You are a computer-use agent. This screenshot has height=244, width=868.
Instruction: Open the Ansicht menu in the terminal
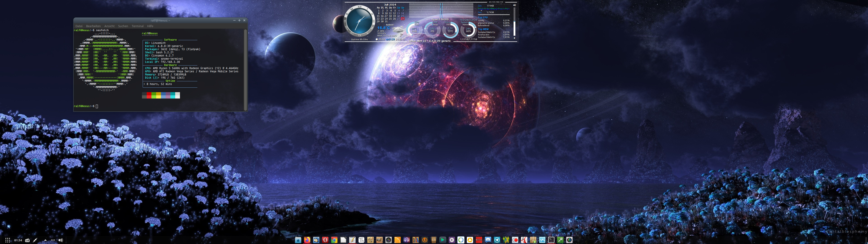(109, 26)
